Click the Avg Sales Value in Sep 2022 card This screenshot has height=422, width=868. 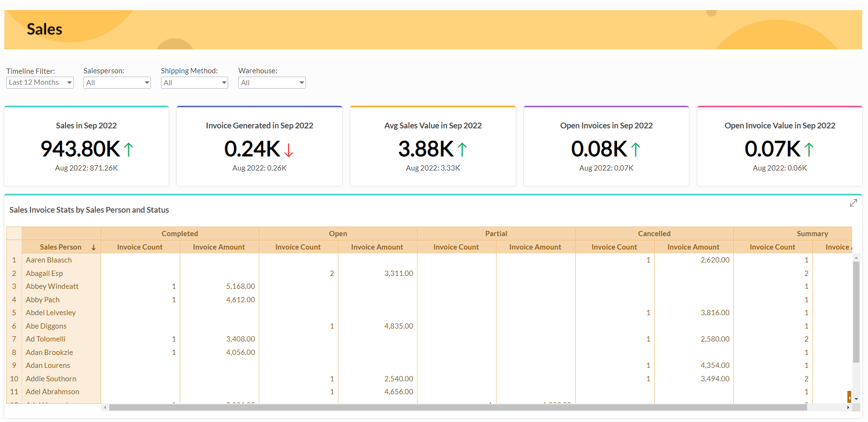[433, 146]
